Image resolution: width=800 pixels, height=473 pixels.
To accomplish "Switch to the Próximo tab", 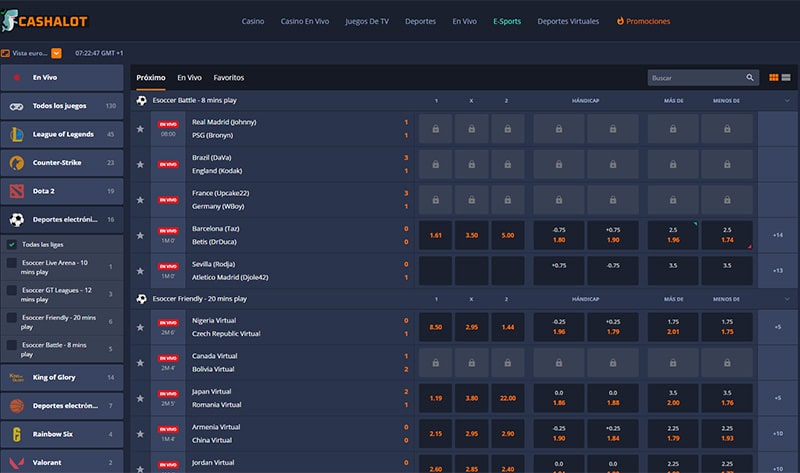I will [151, 78].
